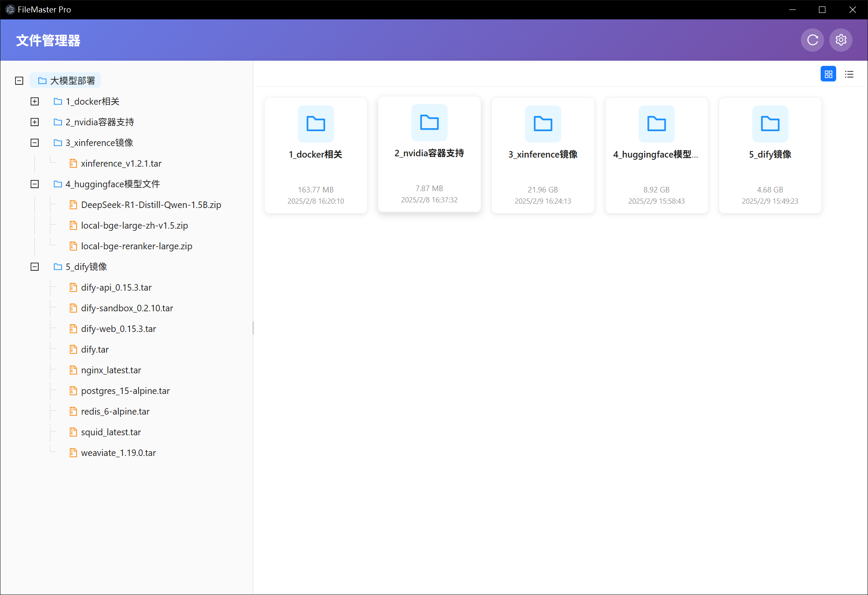This screenshot has height=595, width=868.
Task: Select nginx_latest.tar file
Action: point(105,370)
